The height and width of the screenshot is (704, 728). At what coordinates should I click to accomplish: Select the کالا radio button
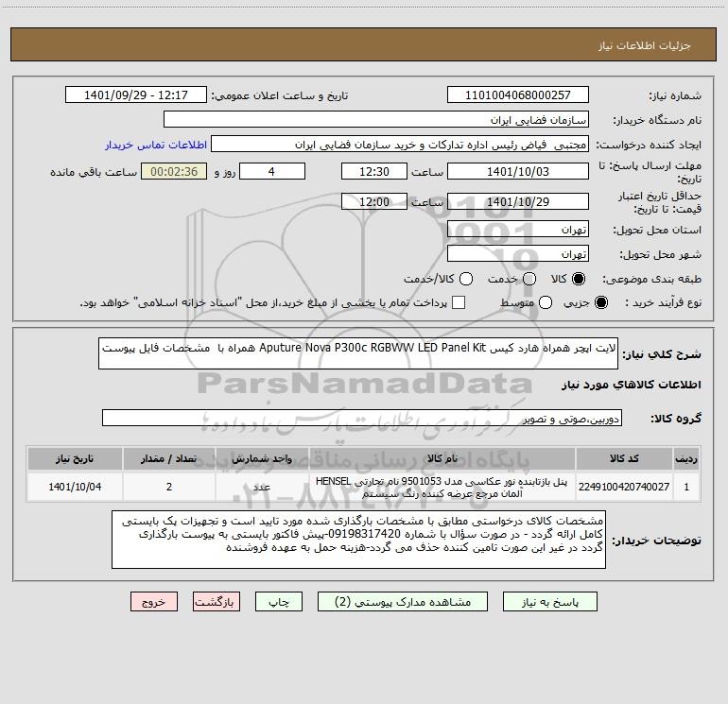(x=579, y=279)
